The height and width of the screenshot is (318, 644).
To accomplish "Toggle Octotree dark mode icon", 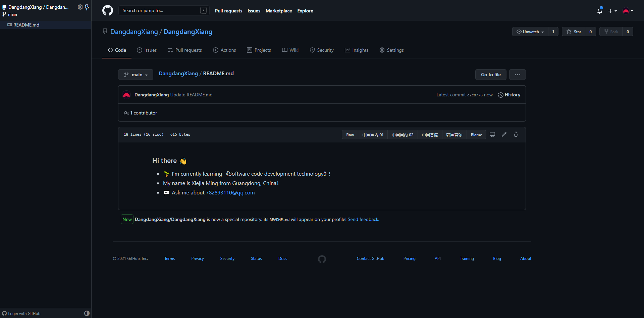I will (x=87, y=313).
